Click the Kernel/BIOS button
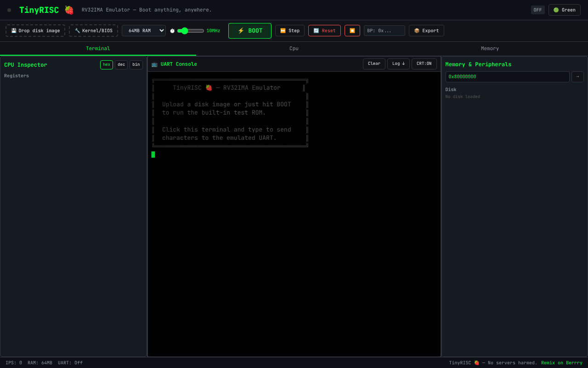This screenshot has width=588, height=368. click(x=93, y=31)
